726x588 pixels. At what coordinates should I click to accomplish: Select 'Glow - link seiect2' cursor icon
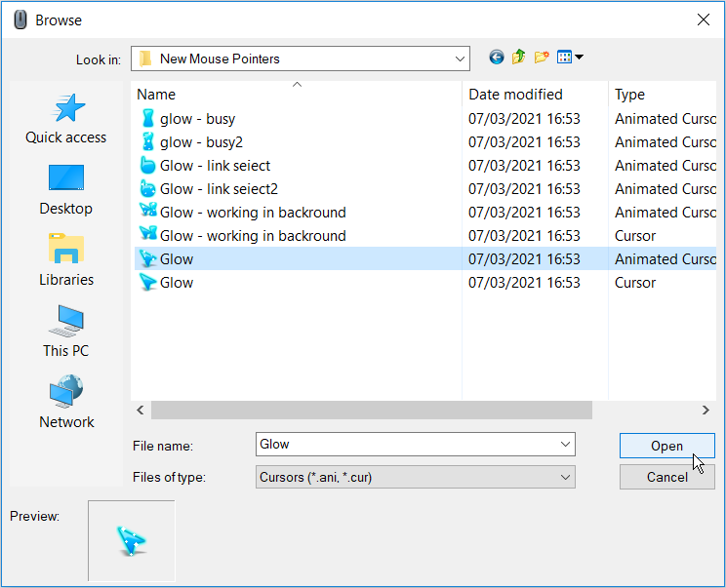(147, 189)
